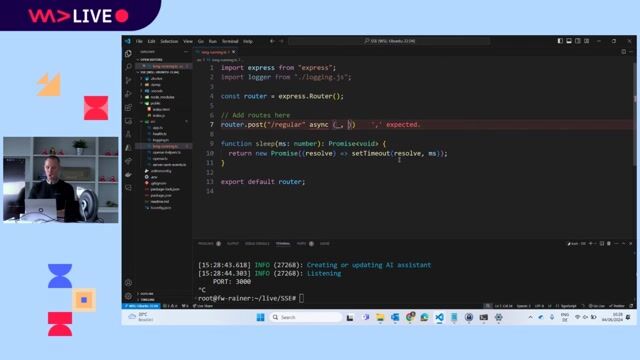Image resolution: width=640 pixels, height=360 pixels.
Task: Open Remote Explorer in activity bar
Action: 128,121
